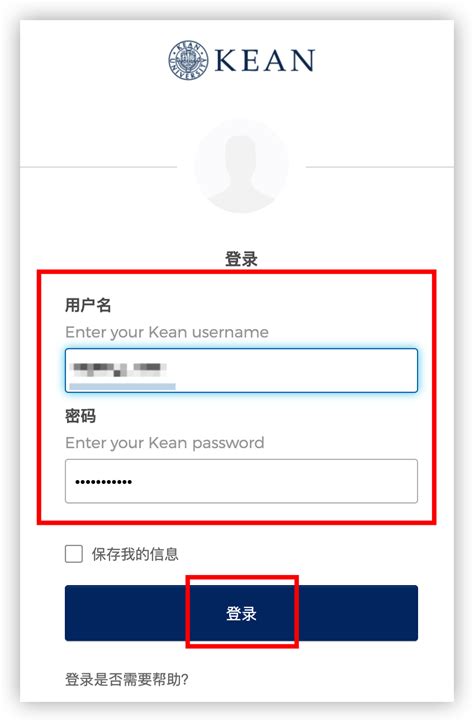
Task: Click the divider line left of avatar
Action: tap(99, 167)
